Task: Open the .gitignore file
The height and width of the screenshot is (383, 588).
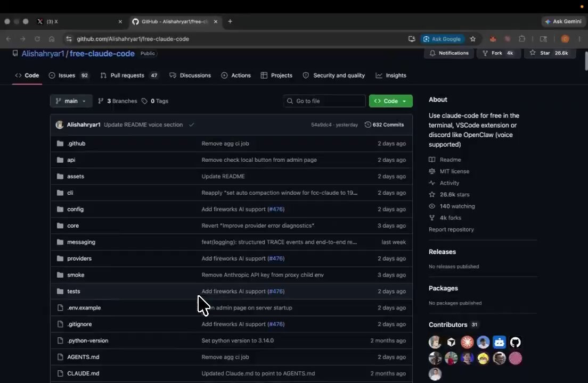Action: click(x=79, y=324)
